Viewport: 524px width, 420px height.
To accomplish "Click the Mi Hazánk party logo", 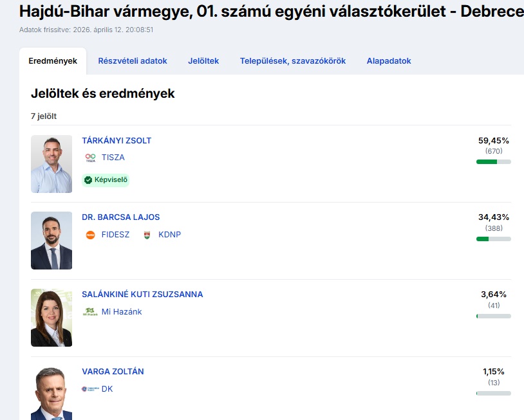I will [x=90, y=312].
